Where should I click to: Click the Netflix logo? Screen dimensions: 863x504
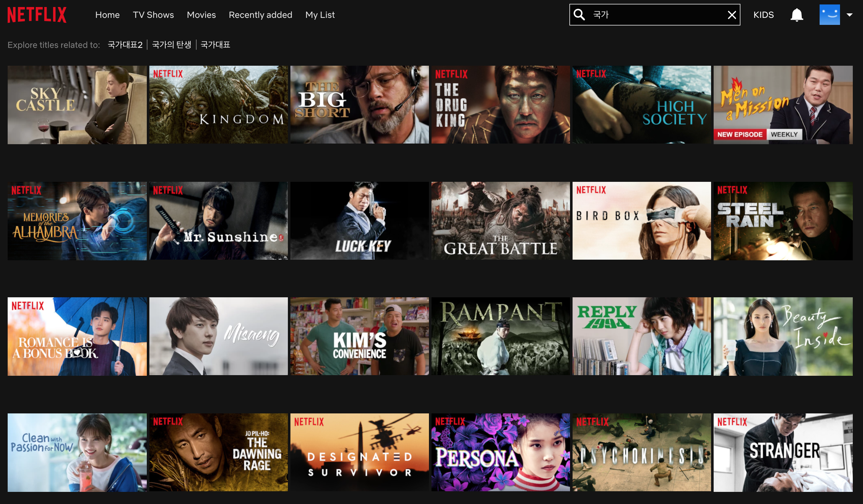[x=37, y=15]
